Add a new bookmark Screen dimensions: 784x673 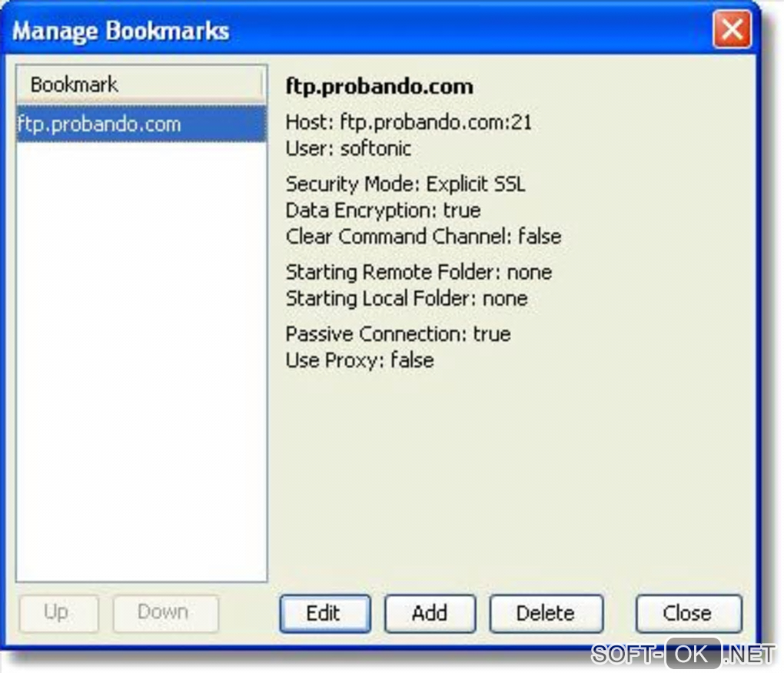point(430,613)
